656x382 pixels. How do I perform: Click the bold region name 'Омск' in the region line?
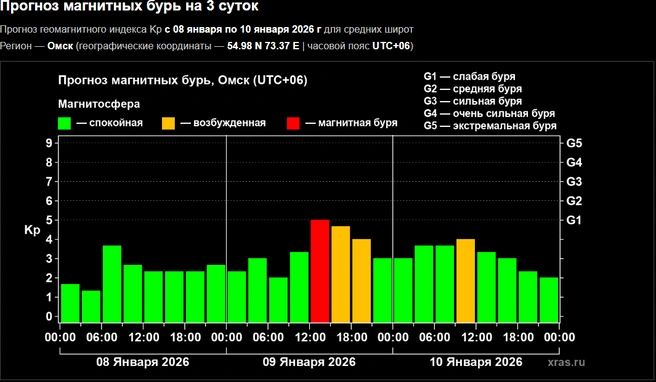(x=60, y=46)
